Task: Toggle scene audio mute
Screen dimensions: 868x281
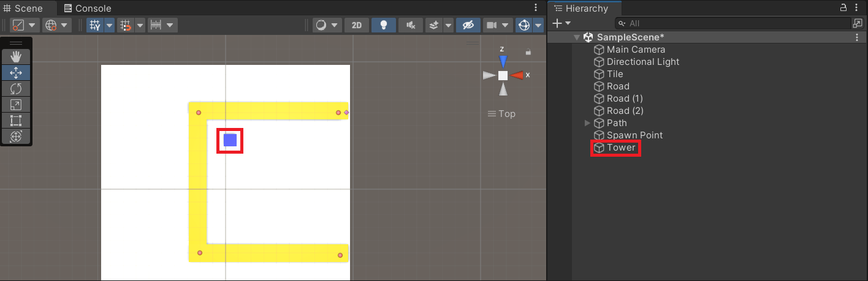Action: pyautogui.click(x=411, y=25)
